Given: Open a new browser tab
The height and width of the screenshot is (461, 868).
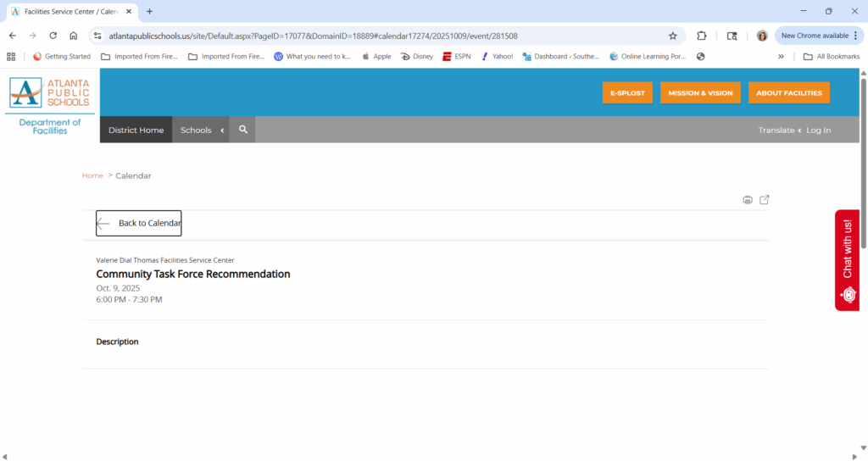Looking at the screenshot, I should [150, 11].
